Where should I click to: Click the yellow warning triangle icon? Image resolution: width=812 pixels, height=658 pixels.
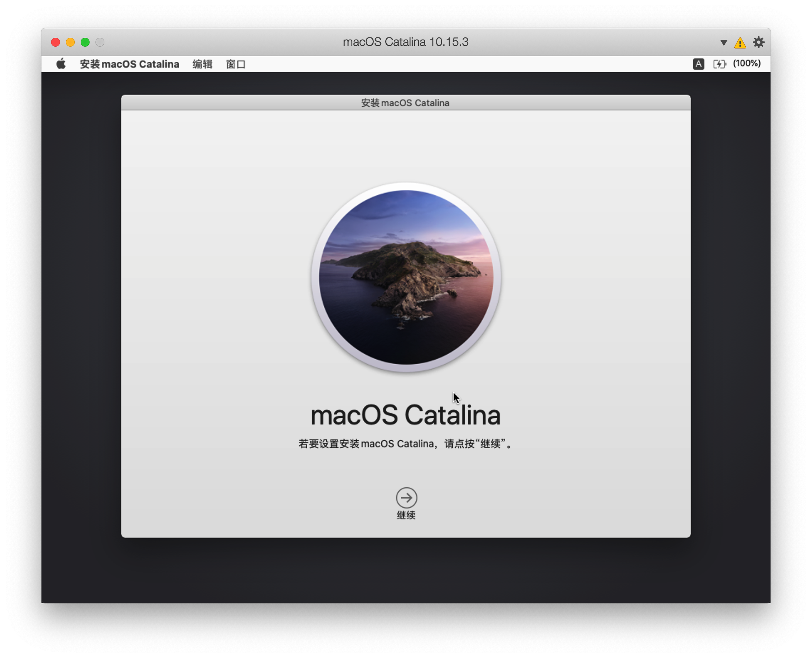739,43
